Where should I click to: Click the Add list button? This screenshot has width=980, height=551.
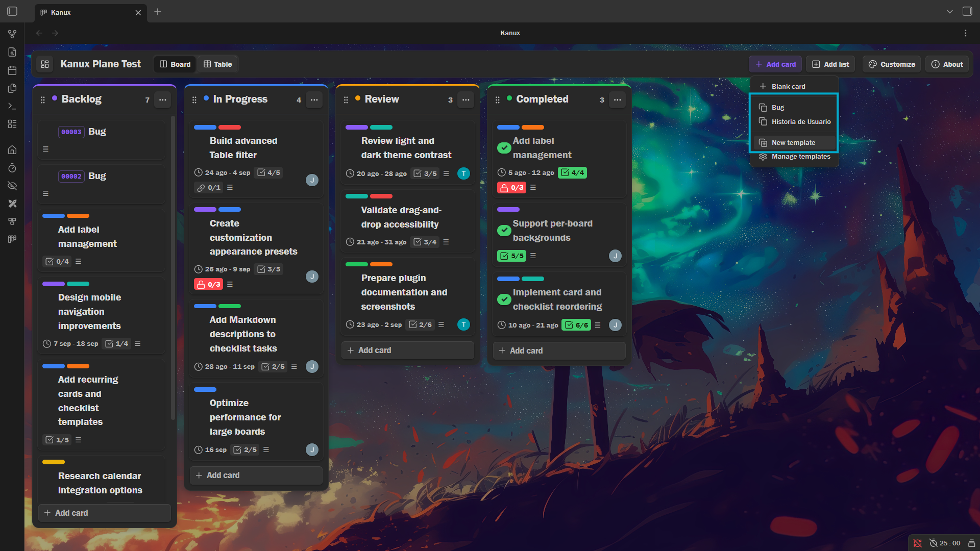(831, 64)
